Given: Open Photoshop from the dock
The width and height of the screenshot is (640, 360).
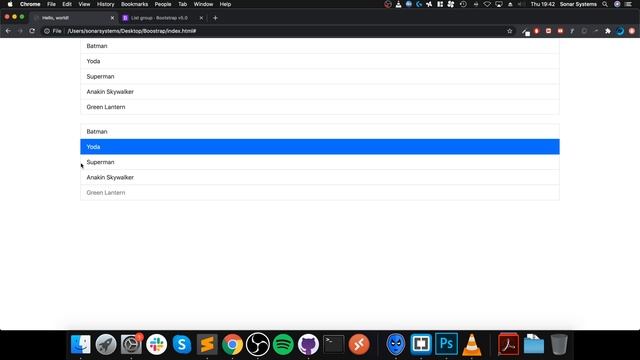Looking at the screenshot, I should click(x=446, y=344).
